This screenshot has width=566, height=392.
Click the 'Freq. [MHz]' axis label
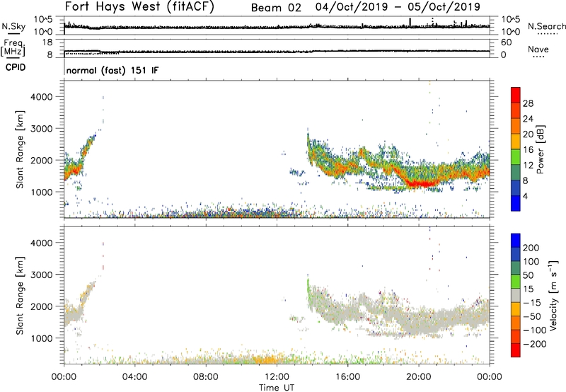(13, 48)
